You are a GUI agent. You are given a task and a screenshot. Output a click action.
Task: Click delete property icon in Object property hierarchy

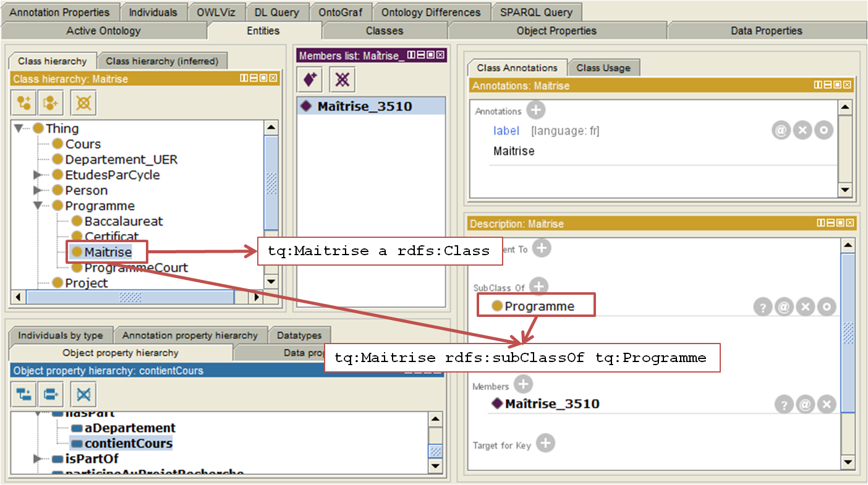83,394
